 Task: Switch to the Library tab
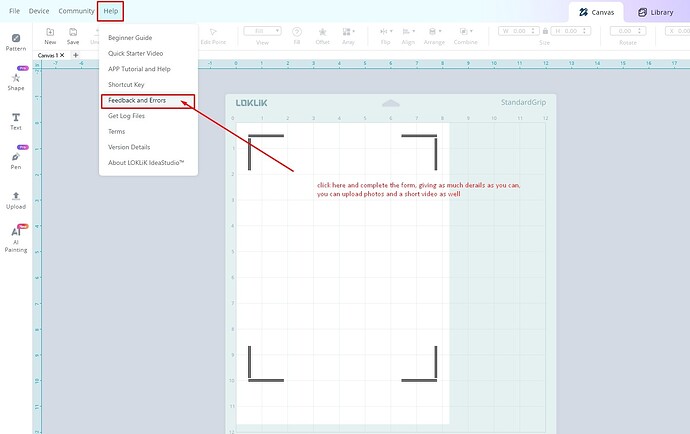(x=656, y=12)
